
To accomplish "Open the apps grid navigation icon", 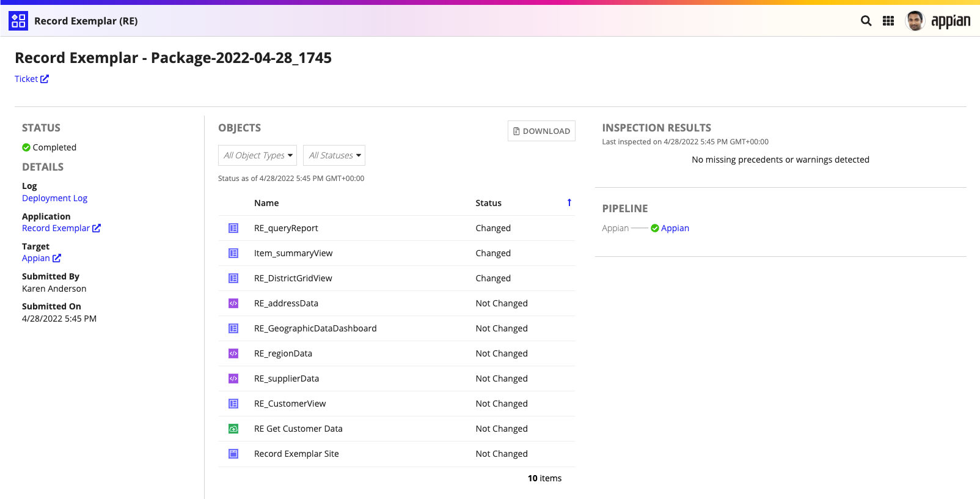I will click(888, 21).
